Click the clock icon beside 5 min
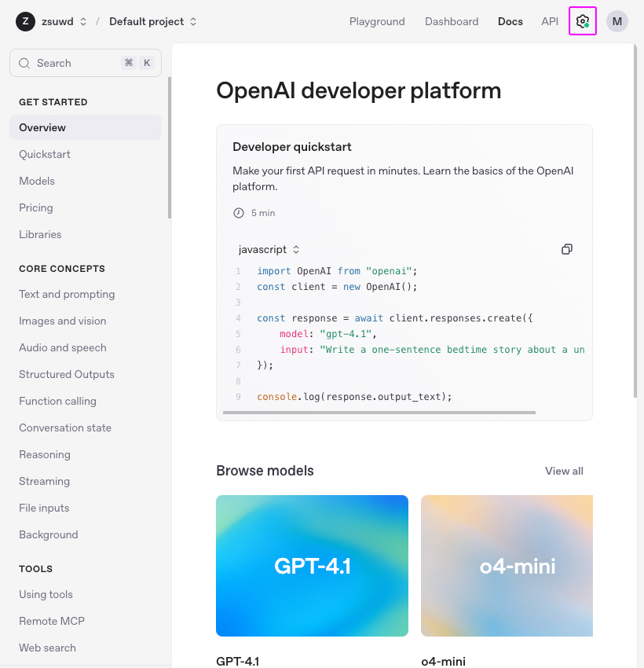644x668 pixels. pyautogui.click(x=239, y=213)
